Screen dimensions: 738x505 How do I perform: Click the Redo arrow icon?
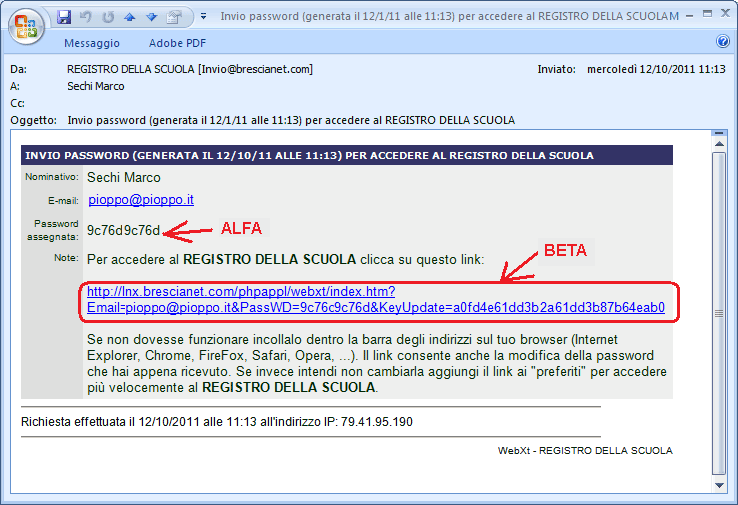point(105,17)
